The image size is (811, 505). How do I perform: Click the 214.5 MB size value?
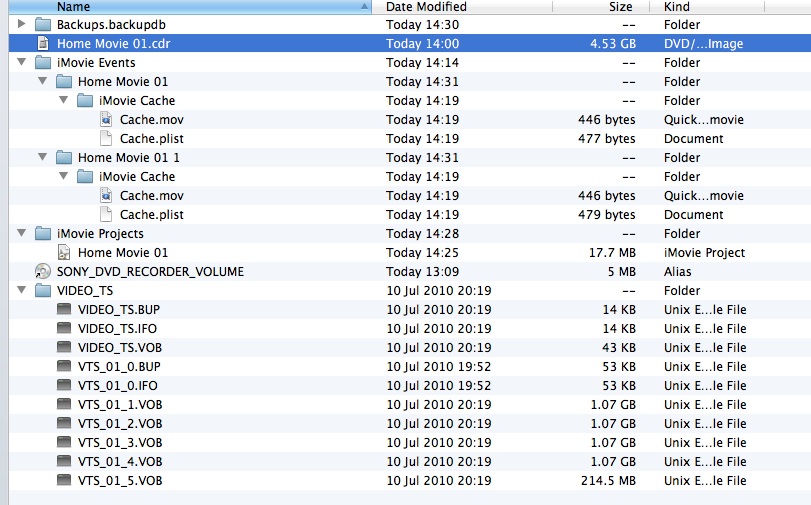pyautogui.click(x=608, y=481)
